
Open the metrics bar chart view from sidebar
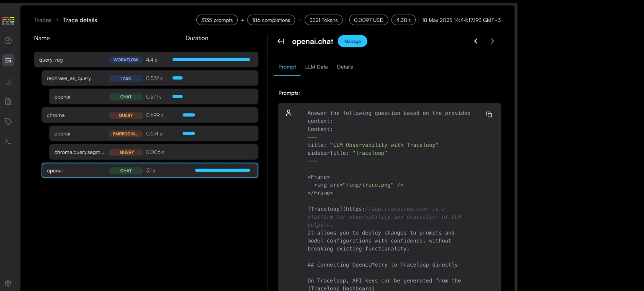[x=8, y=82]
